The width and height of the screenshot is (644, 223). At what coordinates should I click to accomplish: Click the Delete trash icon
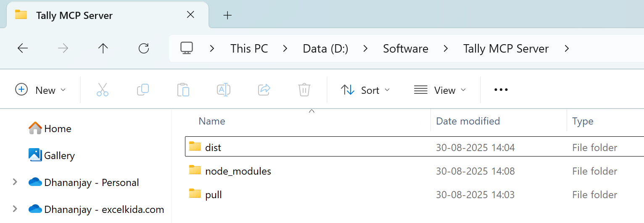point(304,90)
